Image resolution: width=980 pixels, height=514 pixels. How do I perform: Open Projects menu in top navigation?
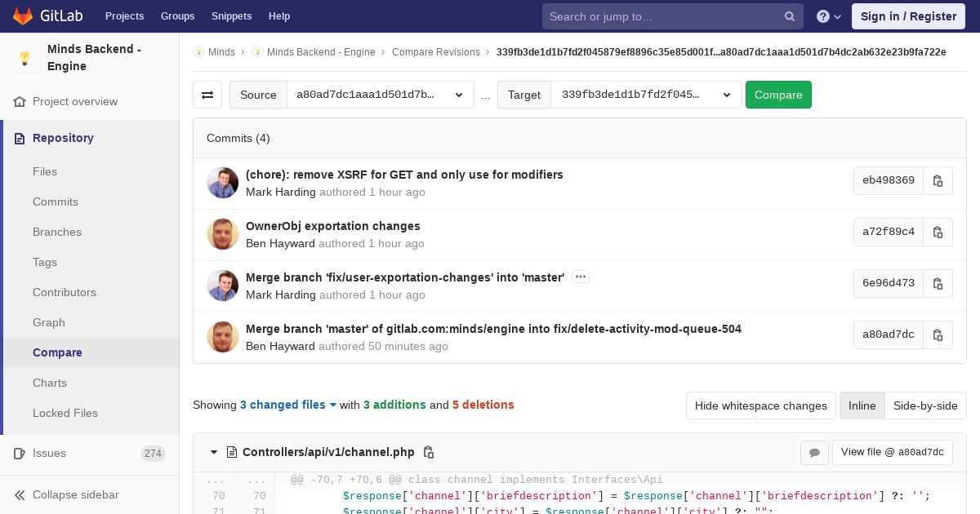point(124,16)
